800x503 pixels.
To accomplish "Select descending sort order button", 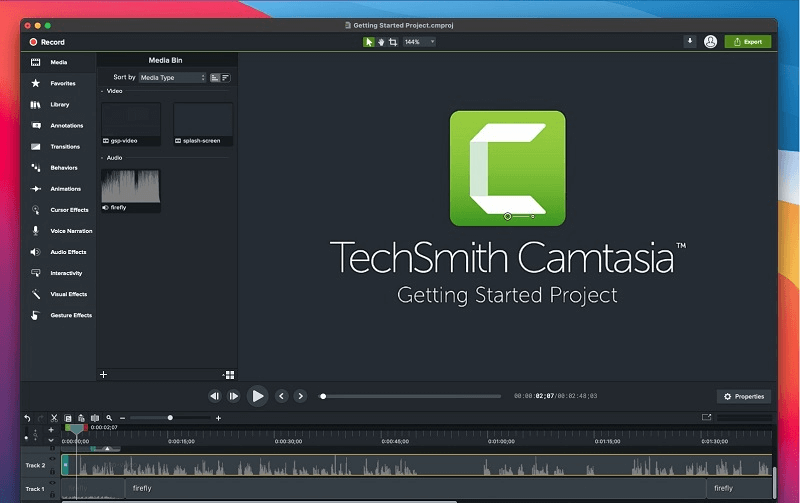I will (x=226, y=78).
